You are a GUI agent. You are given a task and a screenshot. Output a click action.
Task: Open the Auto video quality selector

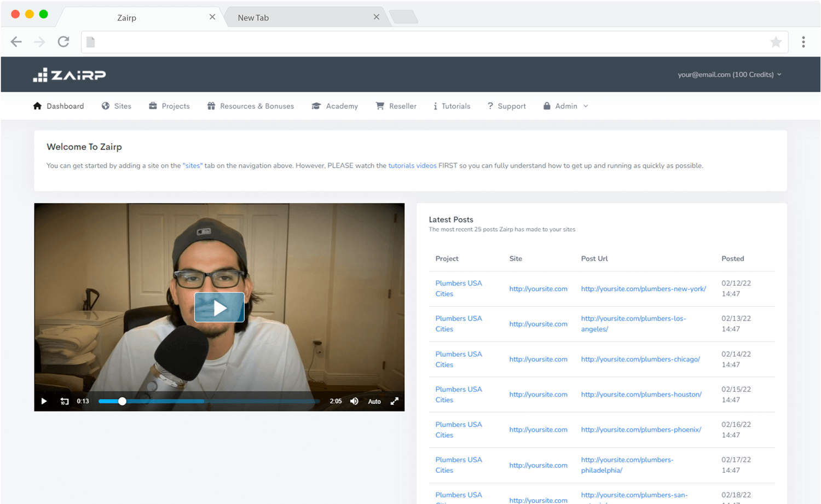pos(374,402)
